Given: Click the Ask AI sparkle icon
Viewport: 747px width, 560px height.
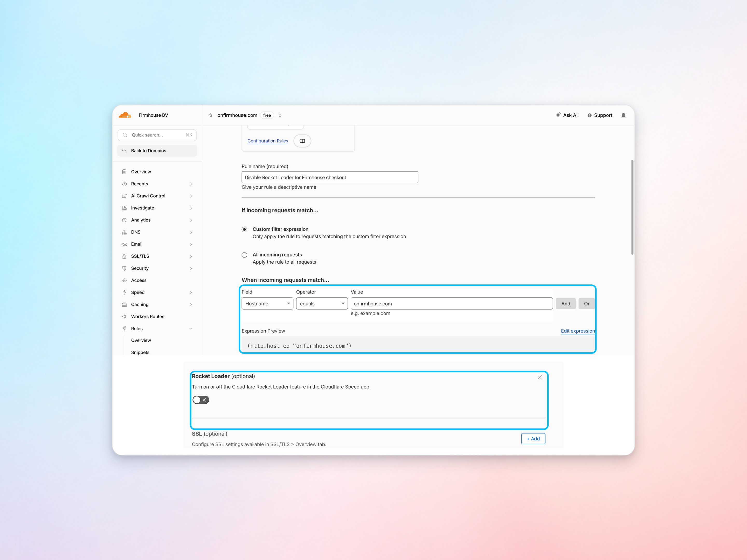Looking at the screenshot, I should (558, 115).
